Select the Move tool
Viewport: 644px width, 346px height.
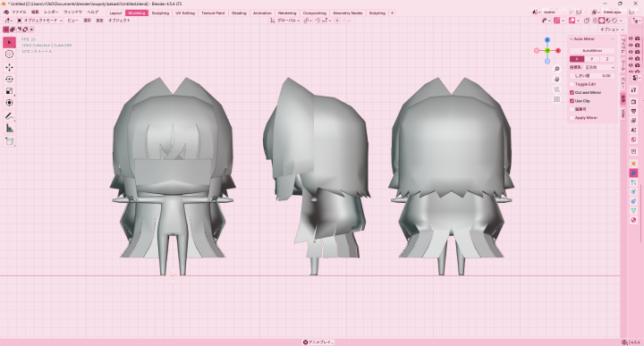(10, 67)
